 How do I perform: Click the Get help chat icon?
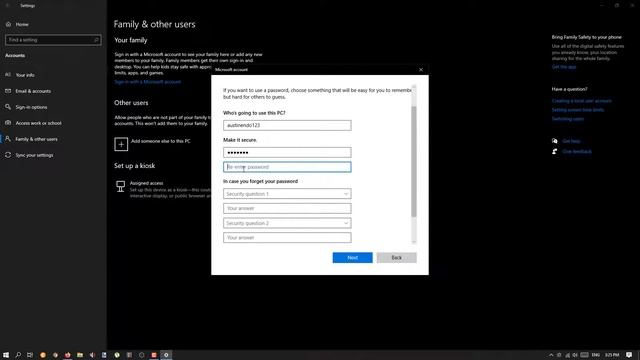pyautogui.click(x=555, y=141)
